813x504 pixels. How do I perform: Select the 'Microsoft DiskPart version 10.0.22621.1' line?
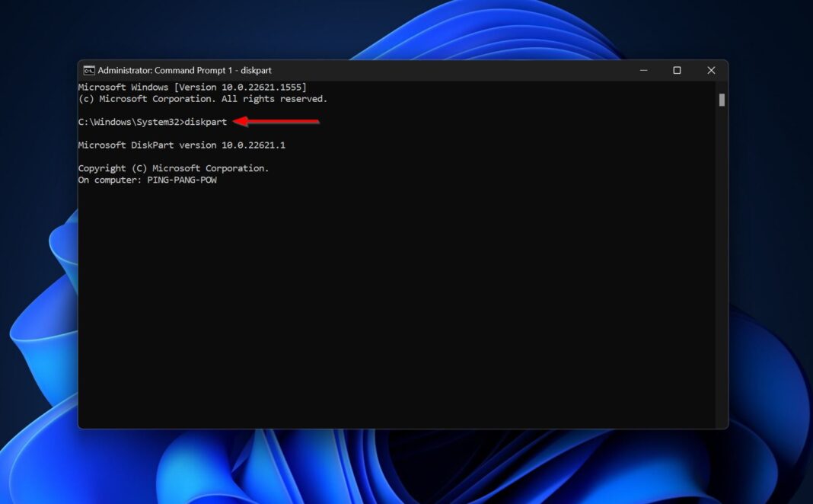[182, 145]
